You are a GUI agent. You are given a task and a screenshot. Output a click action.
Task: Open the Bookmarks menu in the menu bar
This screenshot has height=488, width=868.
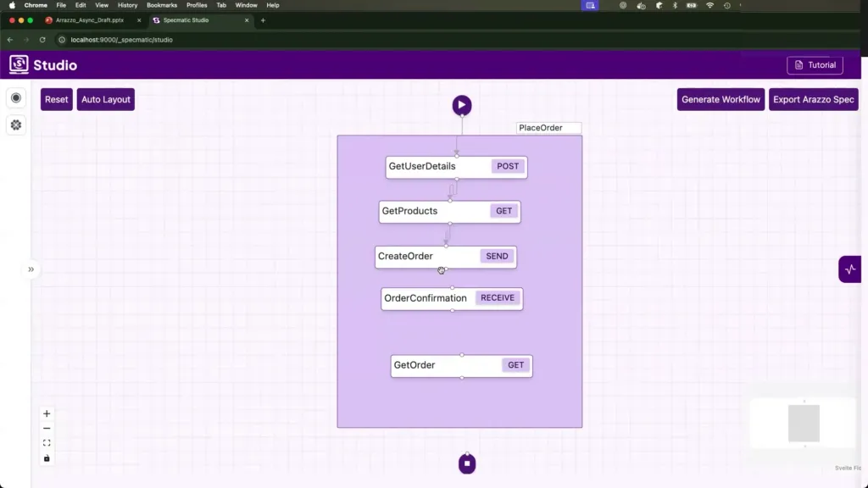click(x=162, y=5)
